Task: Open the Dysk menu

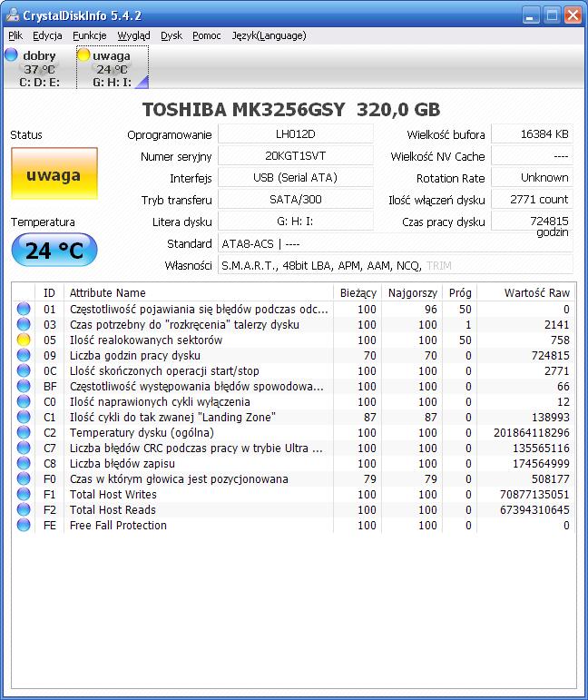Action: click(171, 35)
